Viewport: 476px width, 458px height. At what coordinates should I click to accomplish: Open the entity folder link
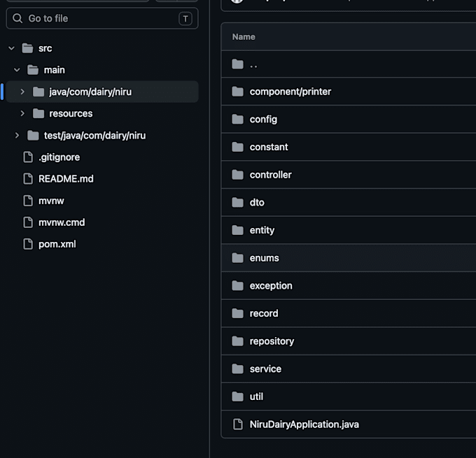coord(262,230)
